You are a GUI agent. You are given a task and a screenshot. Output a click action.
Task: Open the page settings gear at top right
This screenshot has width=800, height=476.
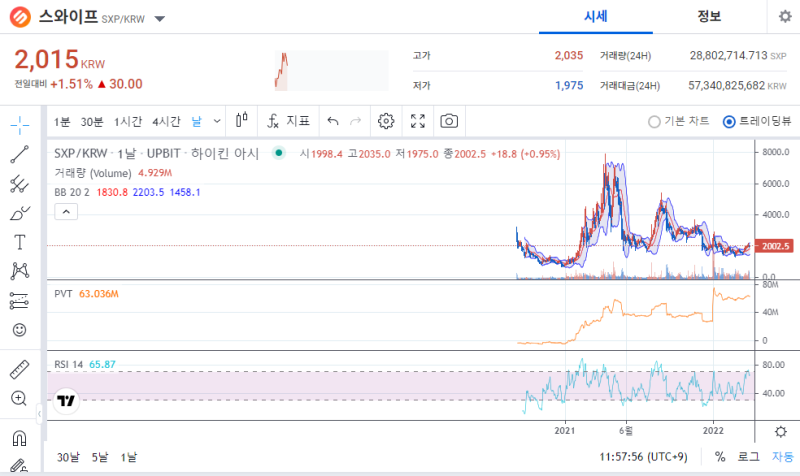785,16
